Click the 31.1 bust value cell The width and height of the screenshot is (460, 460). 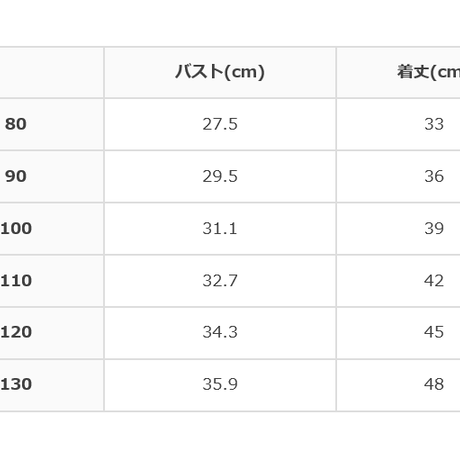(220, 228)
